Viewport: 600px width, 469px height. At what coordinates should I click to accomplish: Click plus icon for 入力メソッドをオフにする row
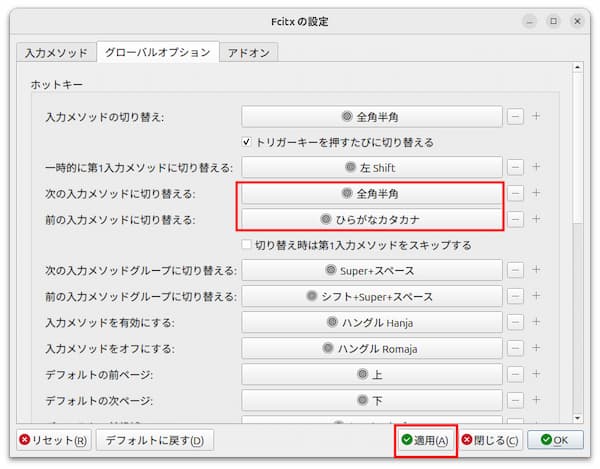536,347
